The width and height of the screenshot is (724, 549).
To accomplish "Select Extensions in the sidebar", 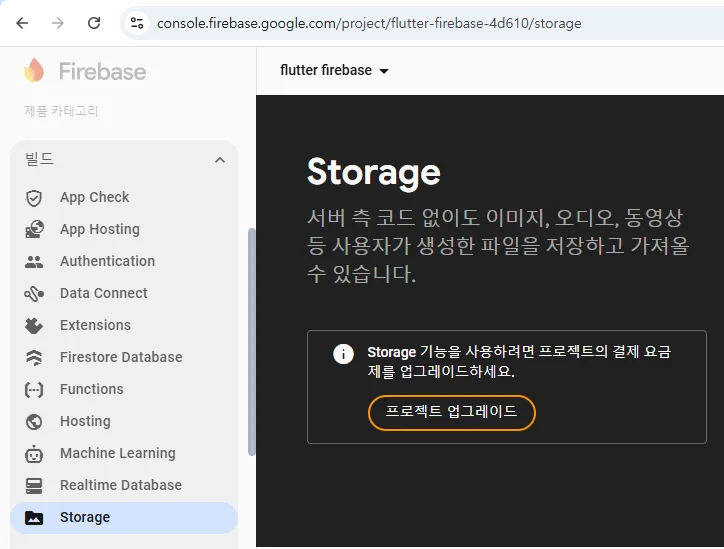I will click(x=124, y=325).
